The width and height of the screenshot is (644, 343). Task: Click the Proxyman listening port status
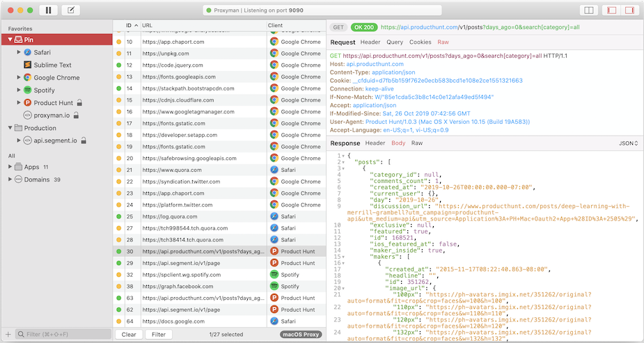[322, 10]
